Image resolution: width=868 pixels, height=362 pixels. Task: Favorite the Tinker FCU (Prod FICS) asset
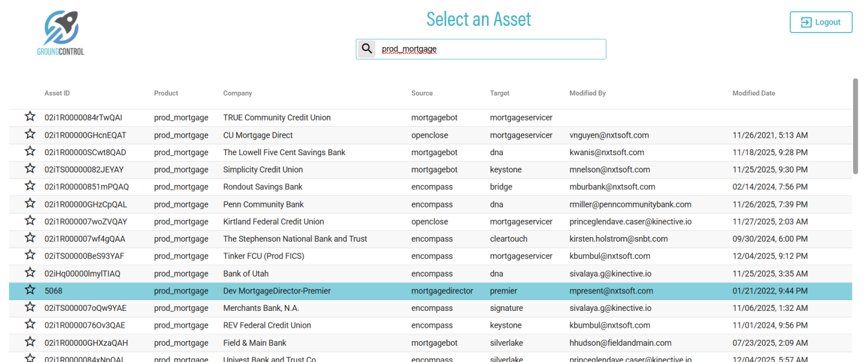(x=30, y=255)
